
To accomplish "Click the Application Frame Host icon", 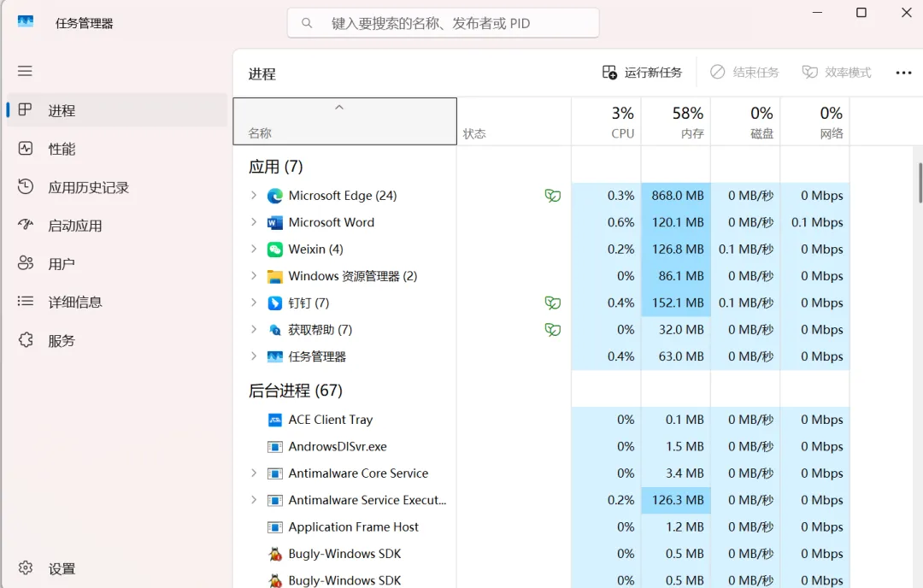I will [x=275, y=527].
